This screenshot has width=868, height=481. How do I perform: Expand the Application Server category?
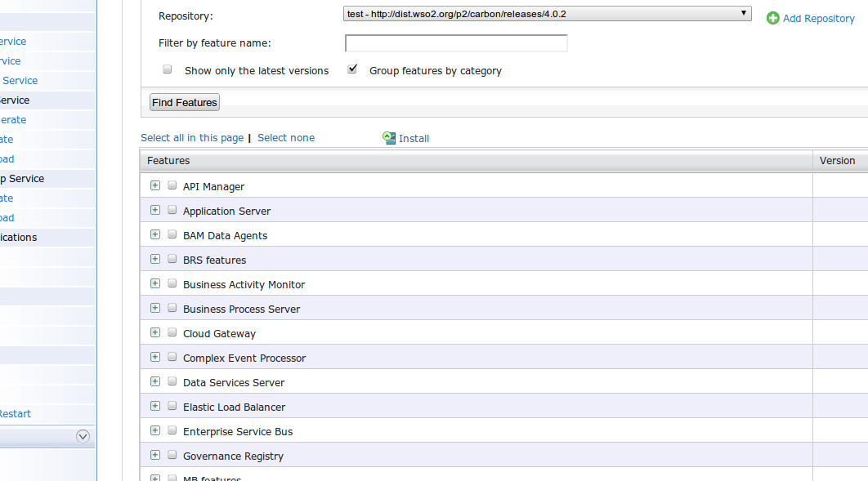(x=155, y=210)
